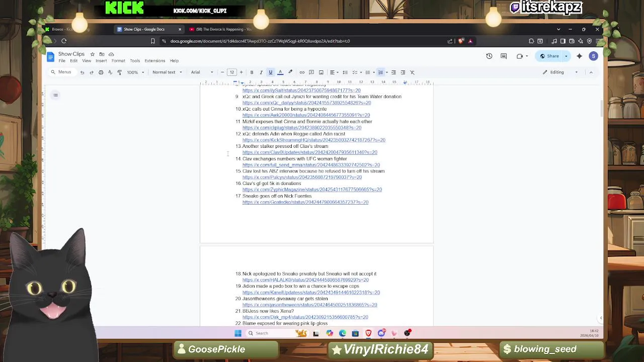Open the Insert menu
The image size is (644, 362).
pos(101,61)
